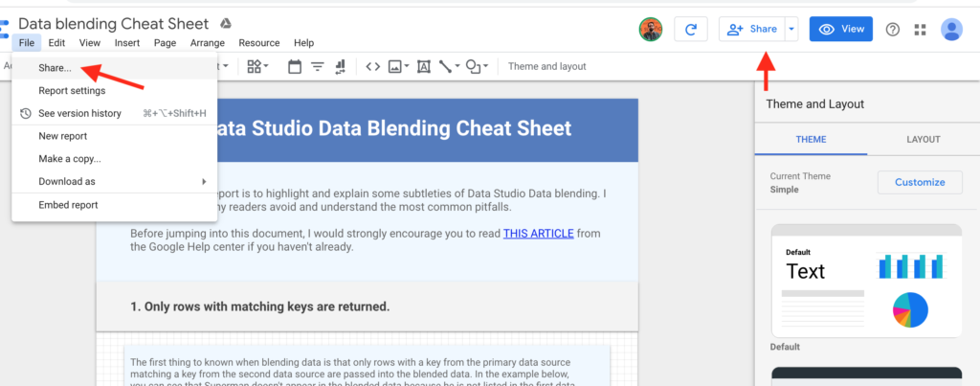Expand the Share button dropdown arrow
The image size is (980, 386).
pos(791,30)
